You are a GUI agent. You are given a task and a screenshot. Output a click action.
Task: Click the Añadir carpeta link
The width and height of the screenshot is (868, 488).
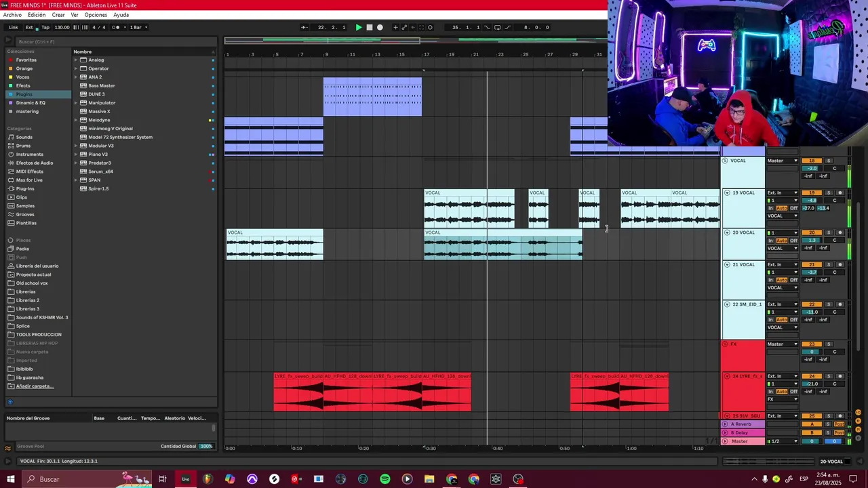pos(35,386)
